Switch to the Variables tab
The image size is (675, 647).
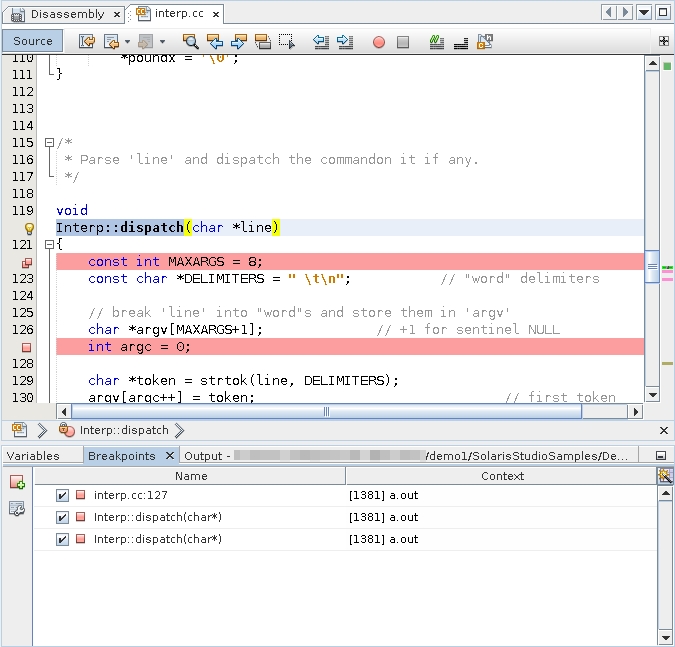pyautogui.click(x=33, y=456)
